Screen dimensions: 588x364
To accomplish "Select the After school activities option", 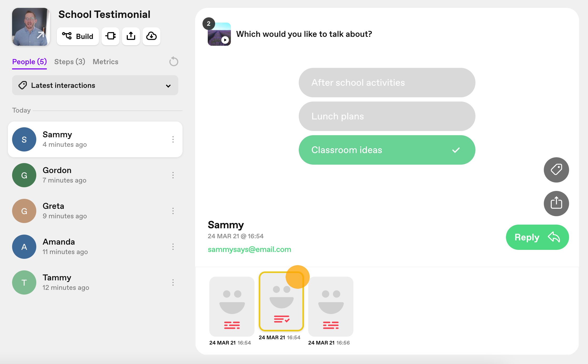I will click(387, 83).
